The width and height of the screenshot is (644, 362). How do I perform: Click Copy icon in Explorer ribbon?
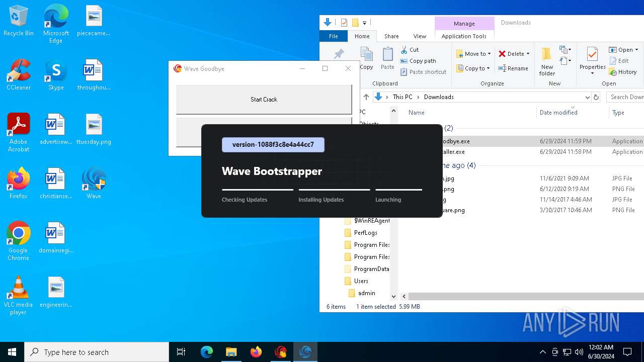(367, 58)
